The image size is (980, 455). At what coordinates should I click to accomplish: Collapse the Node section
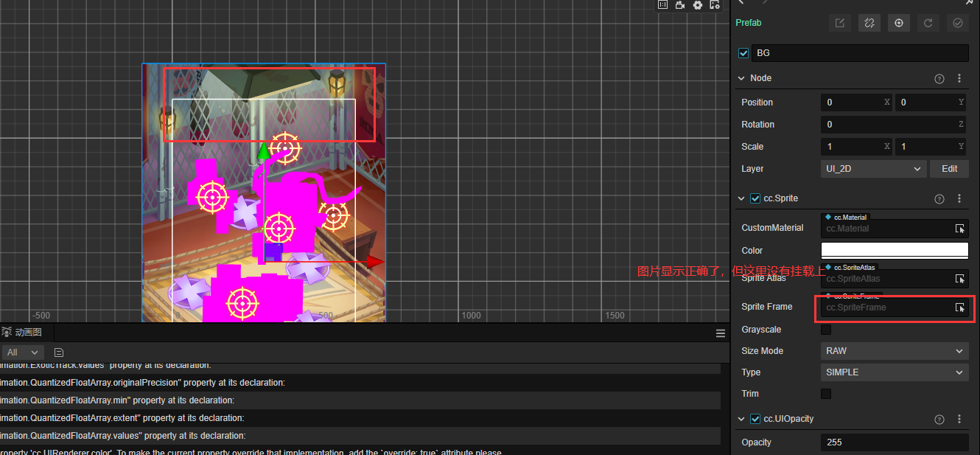coord(741,78)
